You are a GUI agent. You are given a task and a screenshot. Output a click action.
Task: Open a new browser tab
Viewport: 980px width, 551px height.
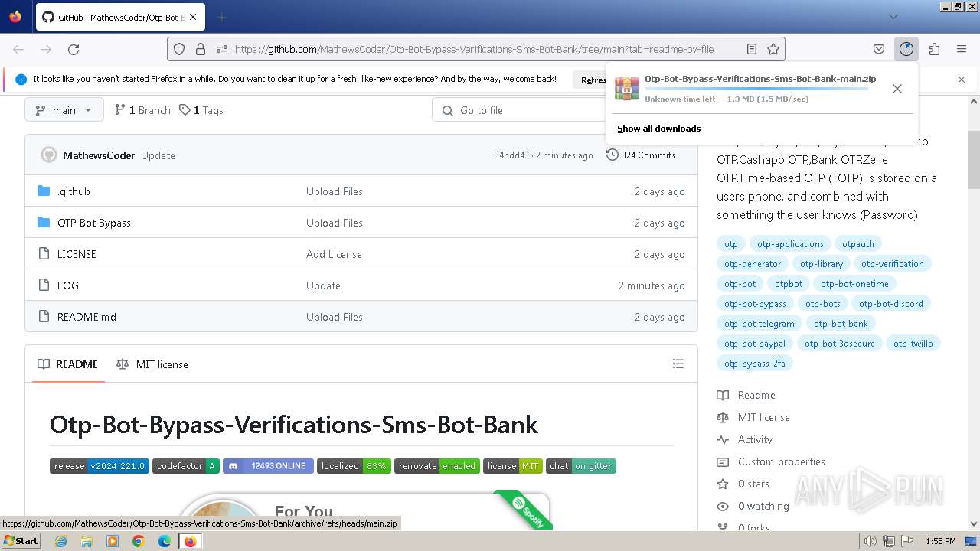(x=221, y=17)
